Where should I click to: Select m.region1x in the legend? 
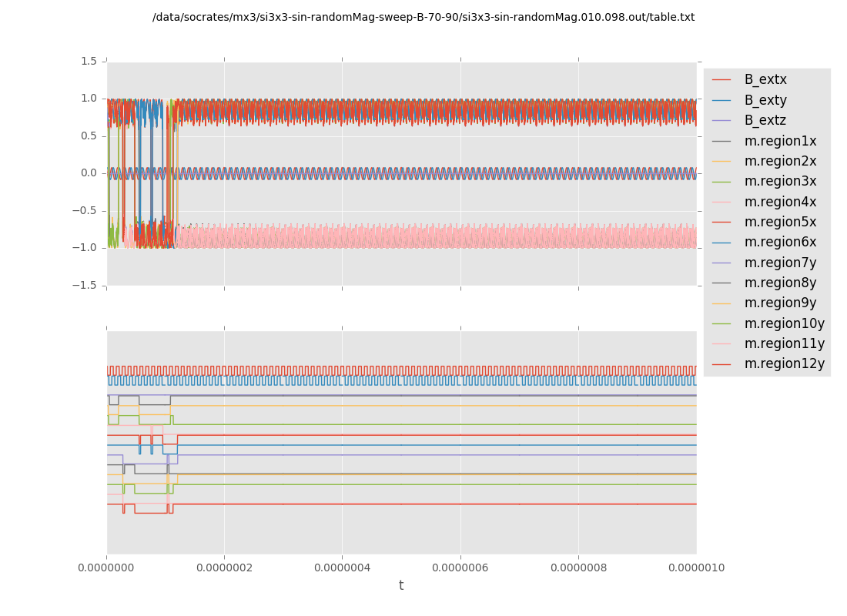click(780, 141)
